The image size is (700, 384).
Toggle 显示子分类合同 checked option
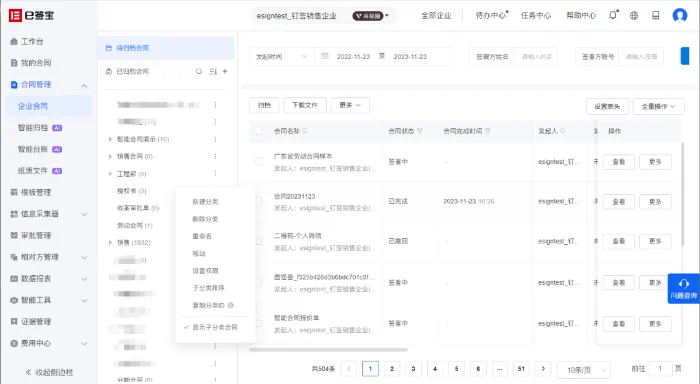click(215, 327)
